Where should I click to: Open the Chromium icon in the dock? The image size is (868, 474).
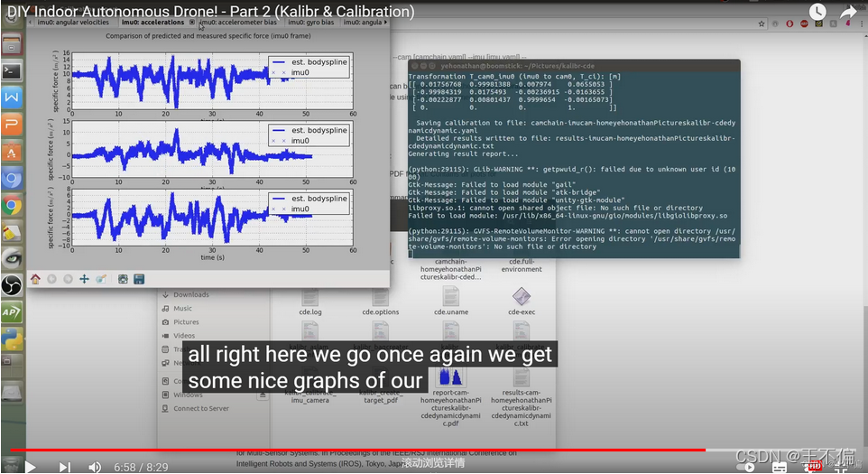[12, 178]
